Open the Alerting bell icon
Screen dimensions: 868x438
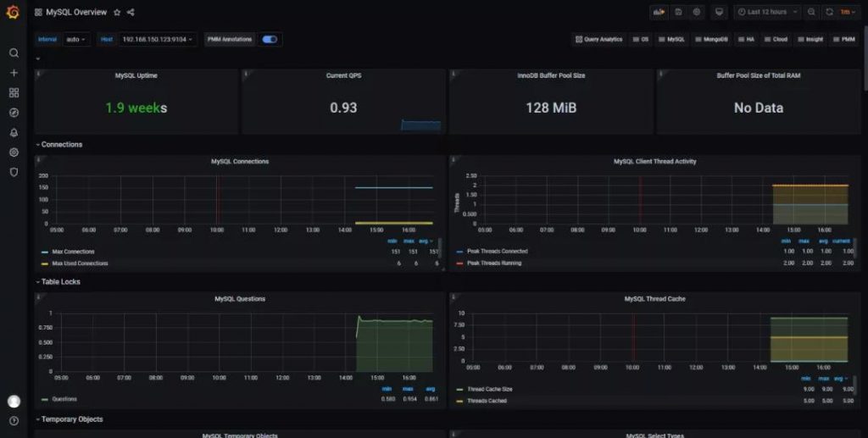[x=14, y=132]
